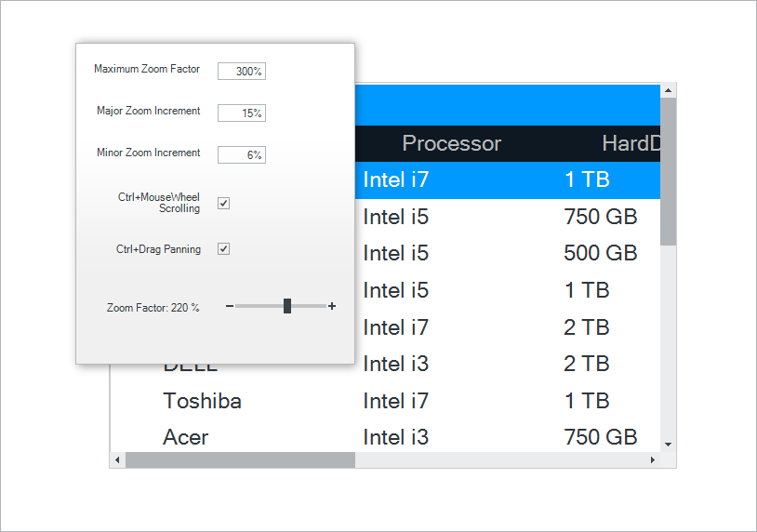Click the 500 GB hard disk cell
Screen dimensions: 757x532
[600, 253]
